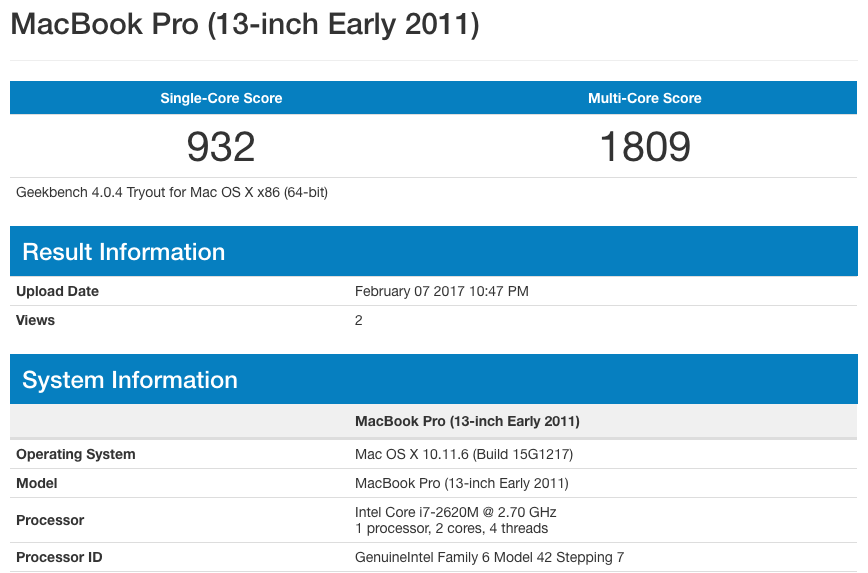The width and height of the screenshot is (868, 573).
Task: Click the Model row label
Action: (37, 483)
